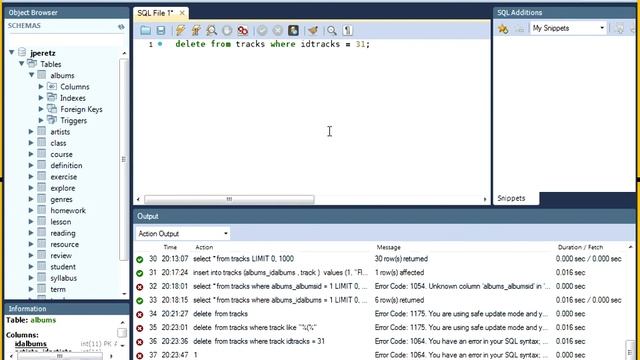Toggle continue-on-error (red circles icon)
Image resolution: width=640 pixels, height=360 pixels.
point(243,30)
